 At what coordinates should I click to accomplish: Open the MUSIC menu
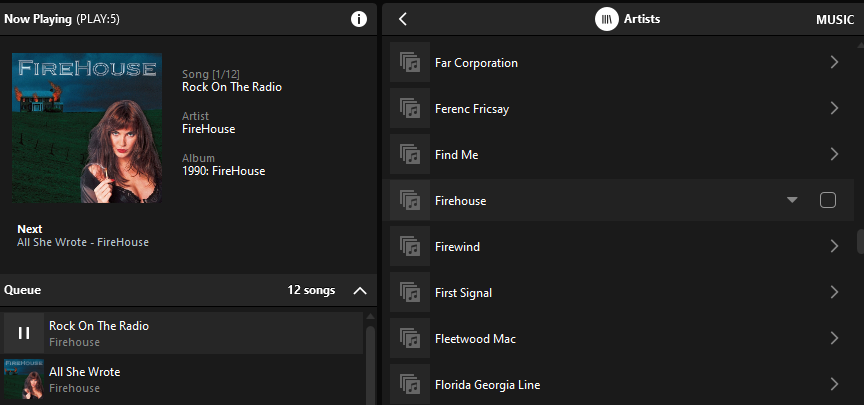[x=835, y=20]
